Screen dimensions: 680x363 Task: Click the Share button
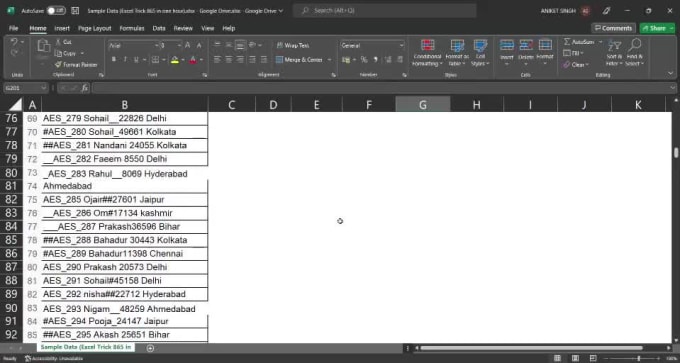(657, 28)
